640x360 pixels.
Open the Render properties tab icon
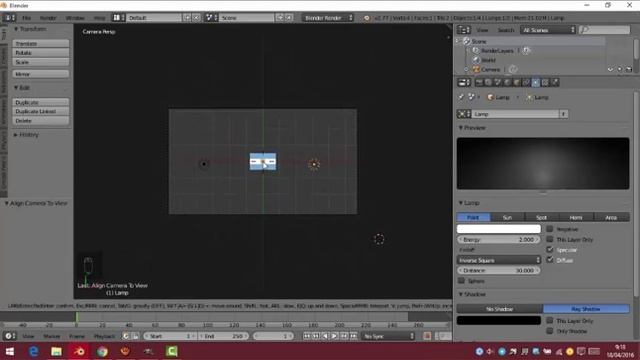click(x=479, y=82)
